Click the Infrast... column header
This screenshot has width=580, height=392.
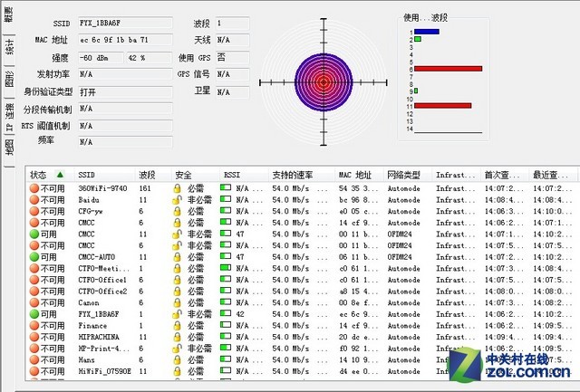(455, 175)
